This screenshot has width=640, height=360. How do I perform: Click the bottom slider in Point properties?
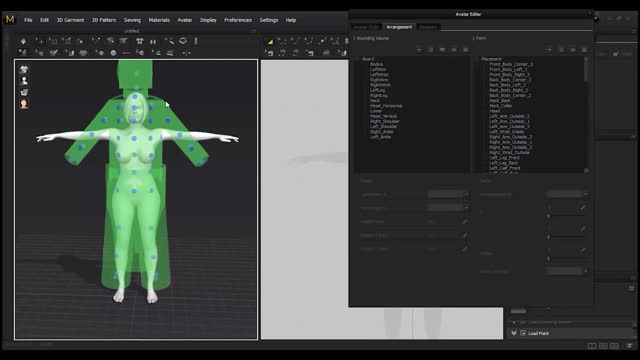(x=565, y=258)
